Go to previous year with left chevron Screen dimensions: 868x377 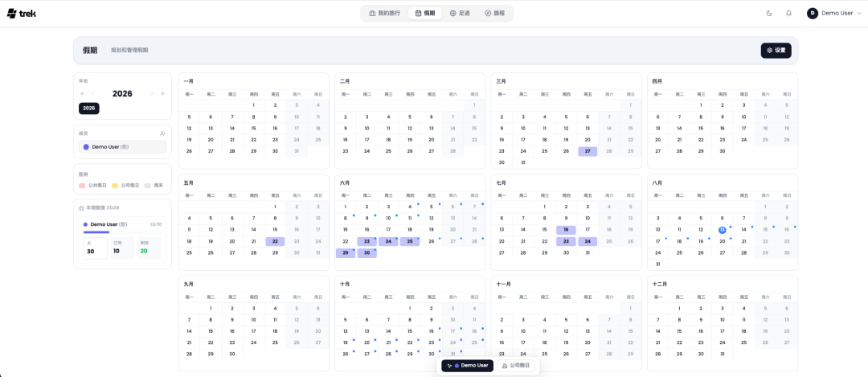(93, 93)
